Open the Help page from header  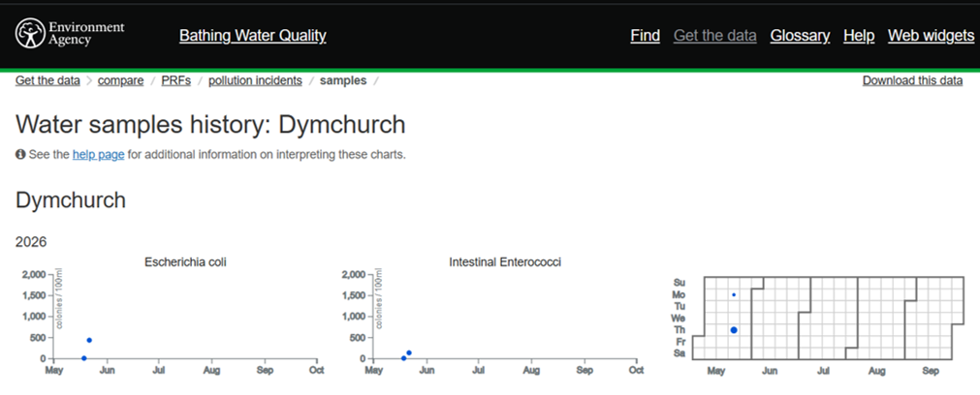(859, 36)
